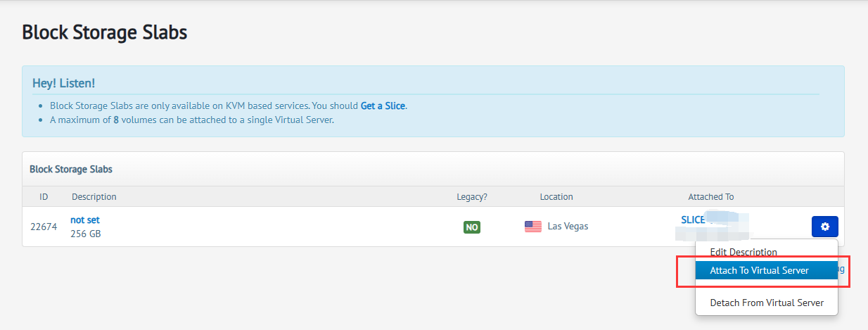Screen dimensions: 868x330
Task: Click the Attached To column header
Action: [x=711, y=197]
